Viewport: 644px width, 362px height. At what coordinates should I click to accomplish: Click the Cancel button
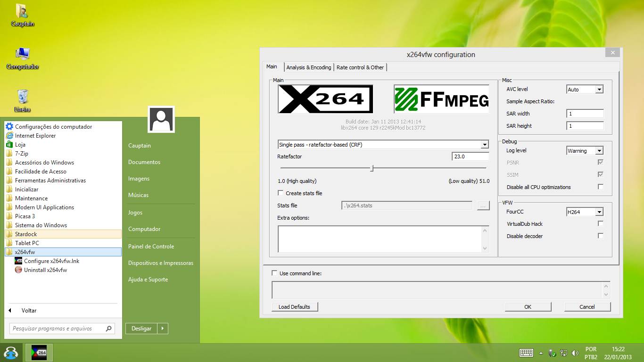tap(587, 307)
